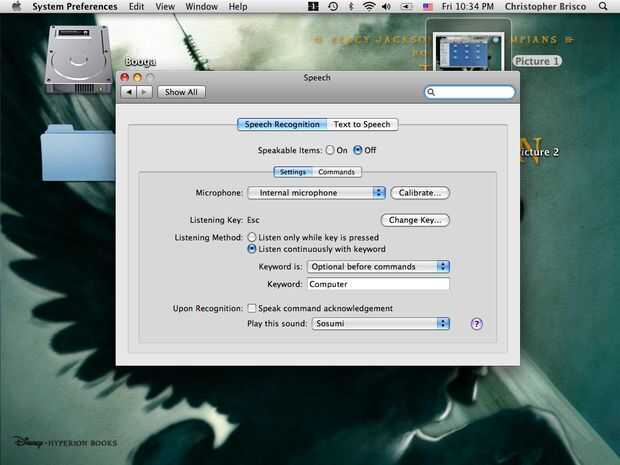Go back with the left arrow button
This screenshot has height=465, width=620.
point(128,92)
